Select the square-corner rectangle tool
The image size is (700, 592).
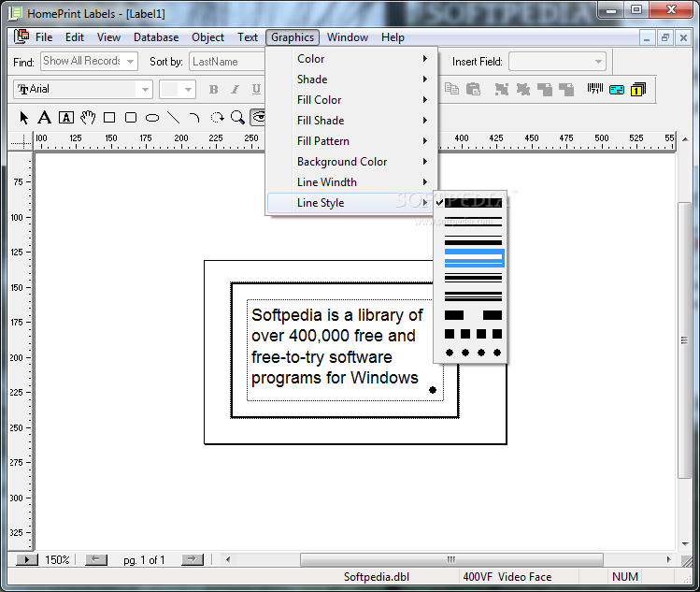109,118
